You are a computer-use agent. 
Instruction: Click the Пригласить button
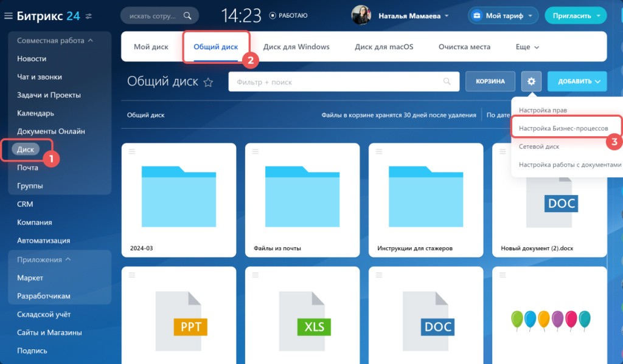576,16
